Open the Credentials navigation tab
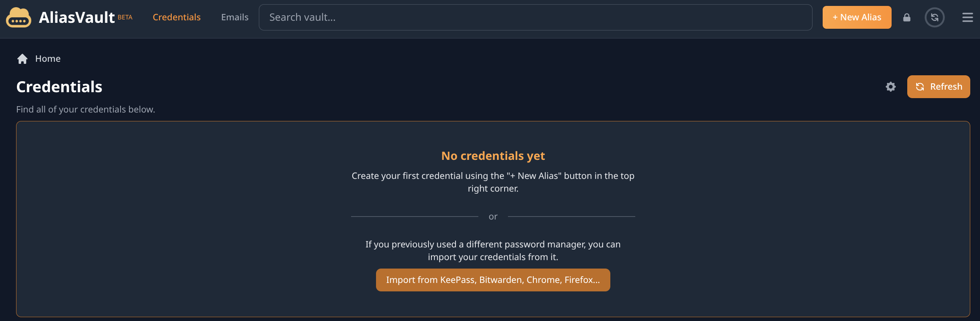980x321 pixels. (x=176, y=17)
